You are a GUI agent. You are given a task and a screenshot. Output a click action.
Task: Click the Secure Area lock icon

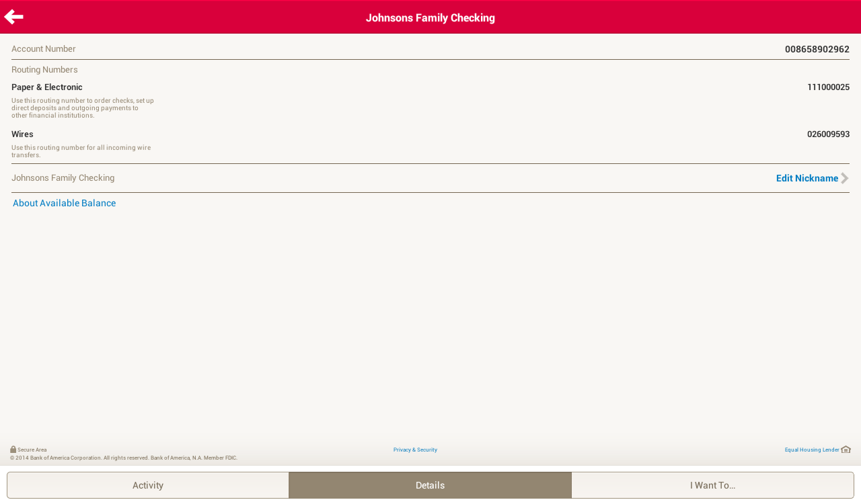click(x=13, y=450)
